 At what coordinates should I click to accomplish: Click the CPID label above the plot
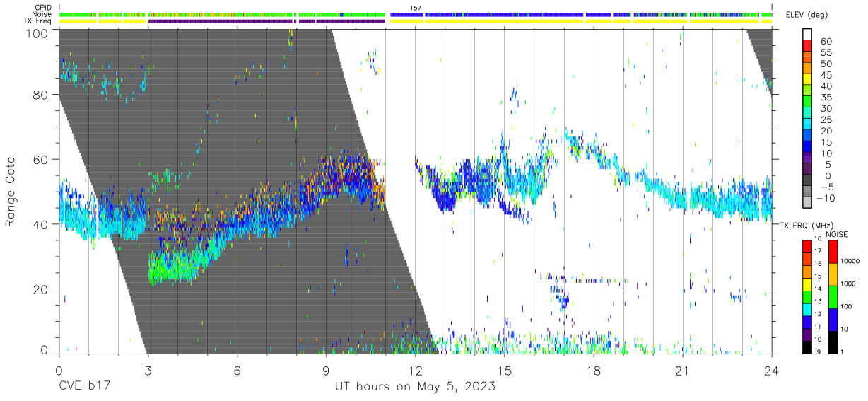(x=44, y=8)
